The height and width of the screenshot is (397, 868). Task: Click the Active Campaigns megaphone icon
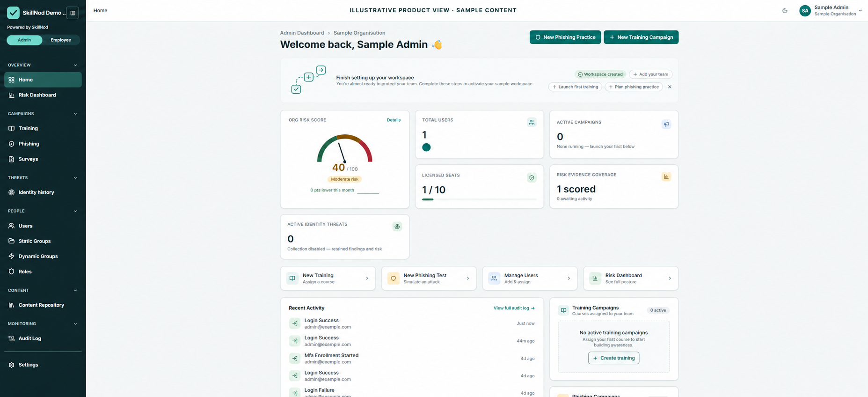666,125
